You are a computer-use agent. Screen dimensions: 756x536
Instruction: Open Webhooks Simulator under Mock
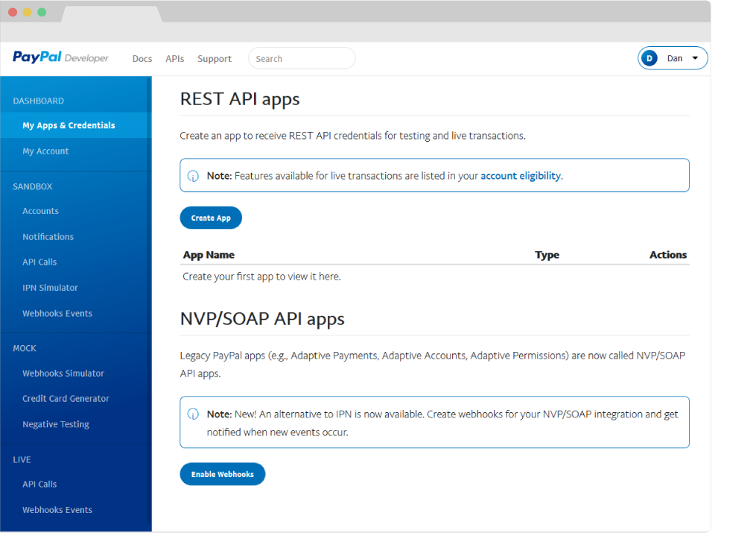click(63, 373)
